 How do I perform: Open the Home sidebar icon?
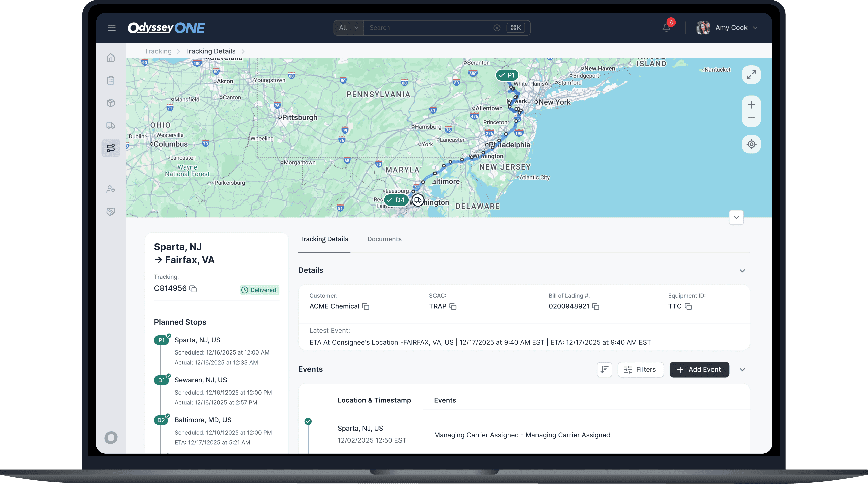click(111, 58)
